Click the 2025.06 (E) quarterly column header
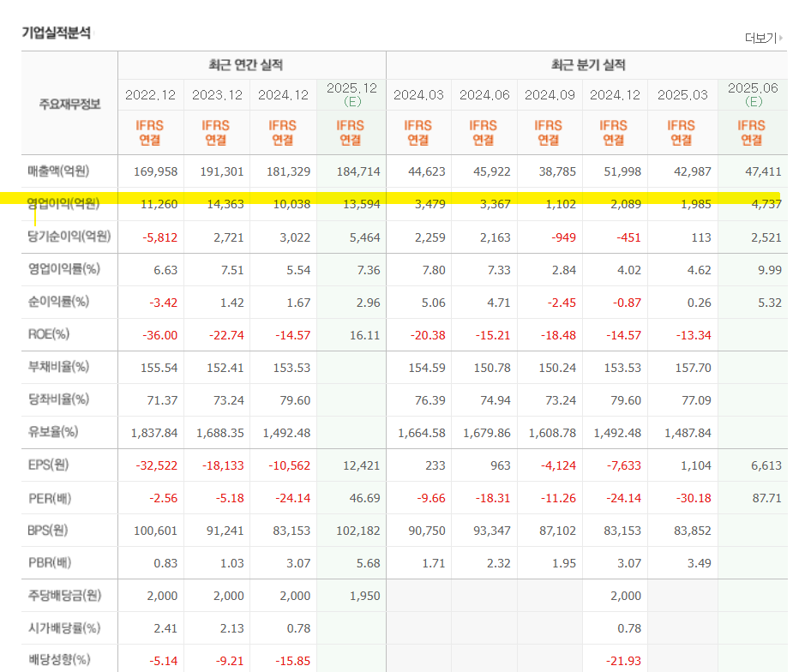This screenshot has height=672, width=805. point(753,94)
